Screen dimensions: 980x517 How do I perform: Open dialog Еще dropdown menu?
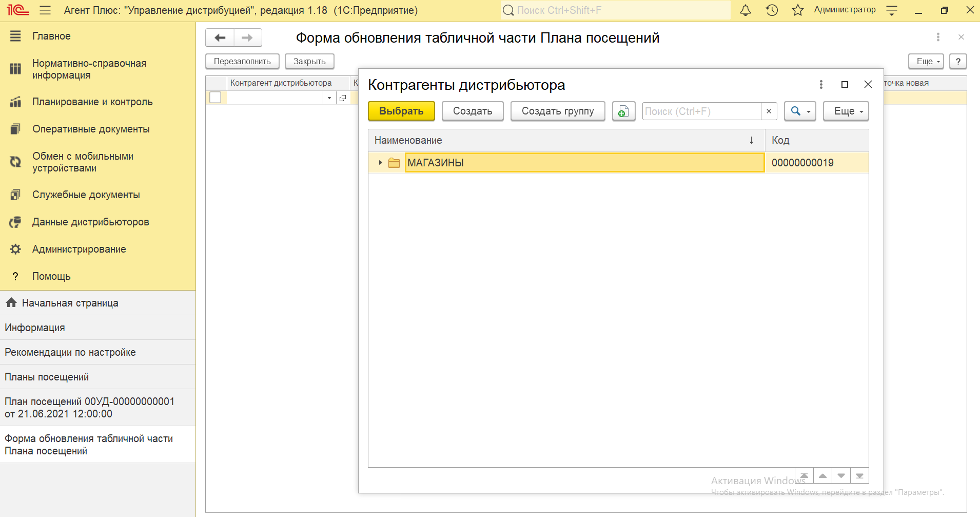pyautogui.click(x=846, y=111)
